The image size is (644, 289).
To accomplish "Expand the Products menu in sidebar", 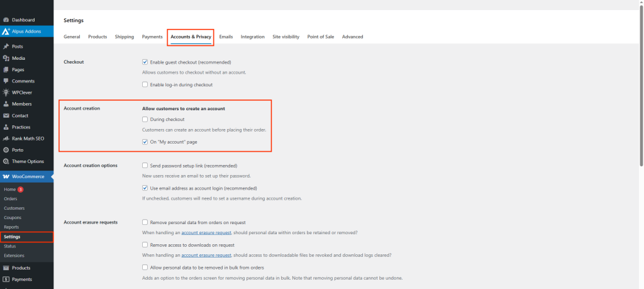I will 21,268.
